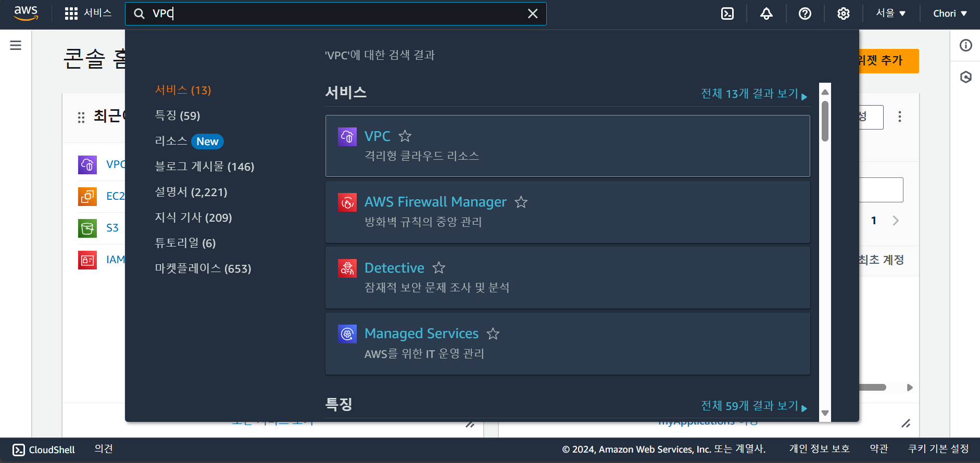Go to next page chevron in widget
This screenshot has height=463, width=980.
click(x=896, y=221)
